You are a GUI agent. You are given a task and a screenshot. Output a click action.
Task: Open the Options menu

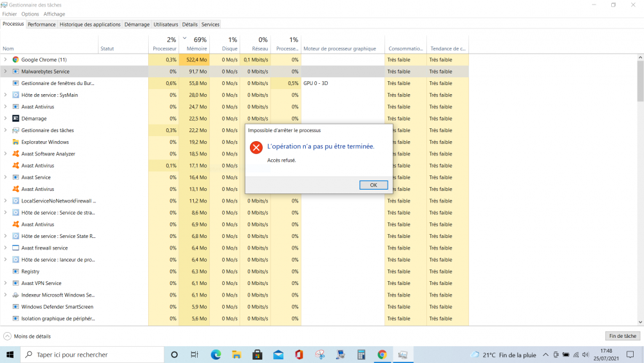(30, 14)
